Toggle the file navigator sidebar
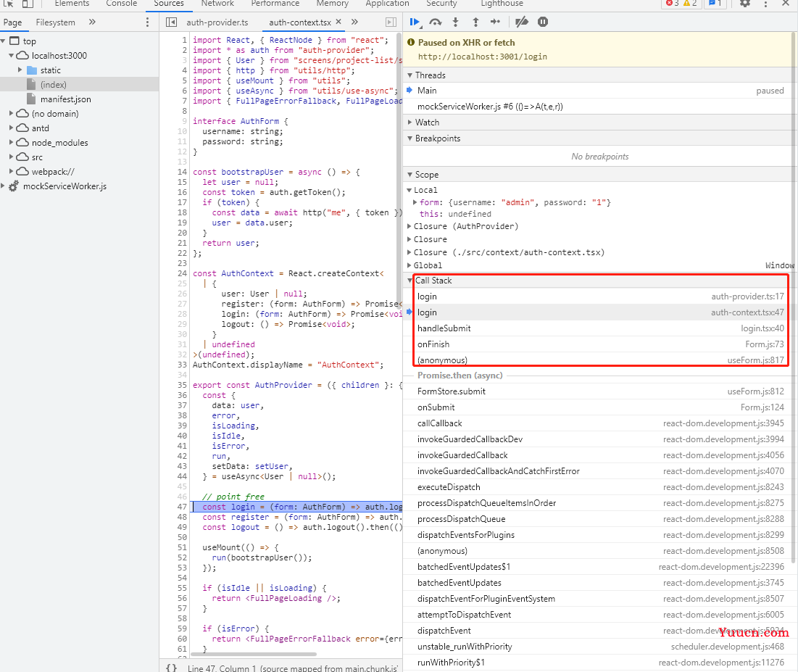 (x=172, y=22)
